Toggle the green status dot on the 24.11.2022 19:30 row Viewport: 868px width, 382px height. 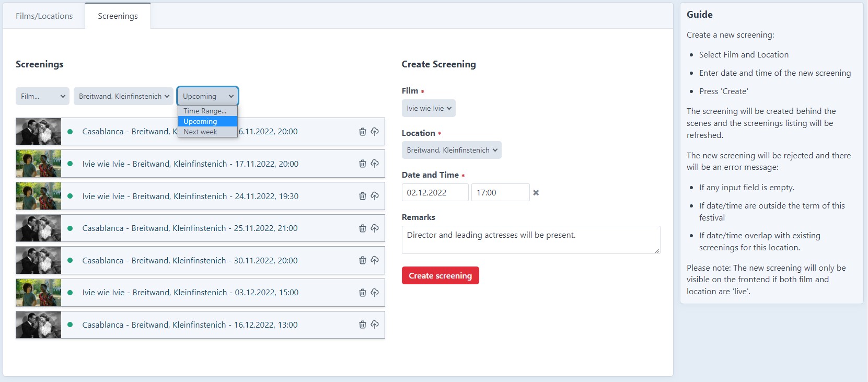pos(70,196)
